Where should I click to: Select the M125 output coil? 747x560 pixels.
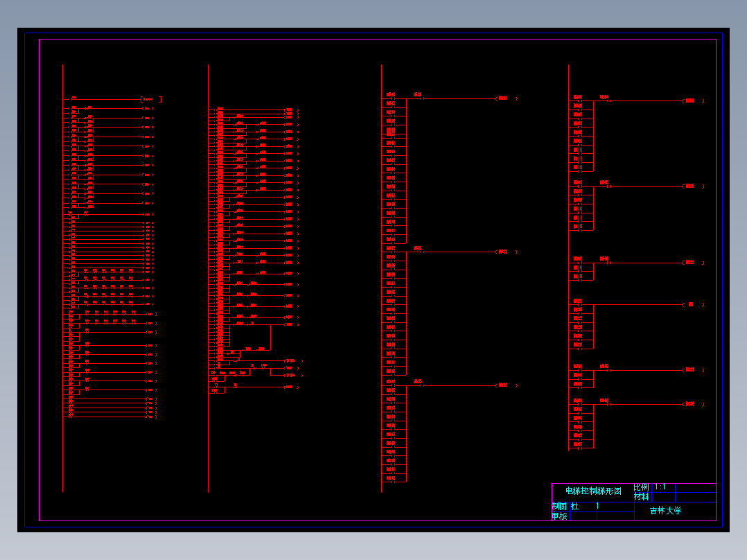click(x=693, y=186)
